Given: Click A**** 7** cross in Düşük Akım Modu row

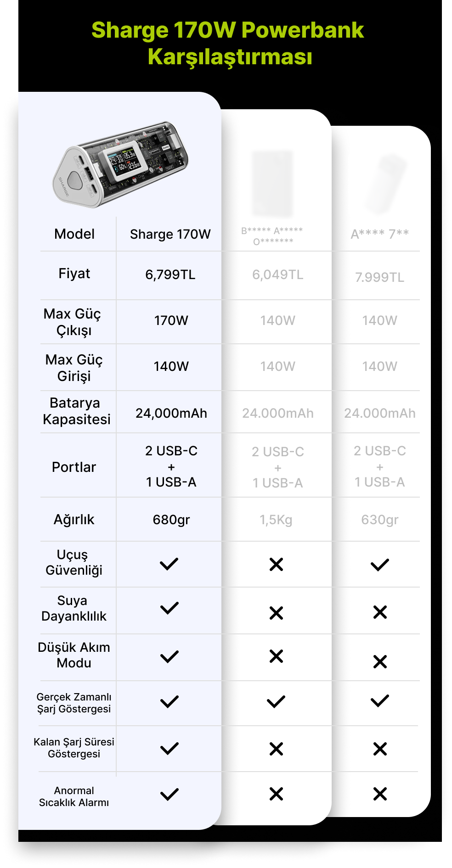Looking at the screenshot, I should click(380, 661).
